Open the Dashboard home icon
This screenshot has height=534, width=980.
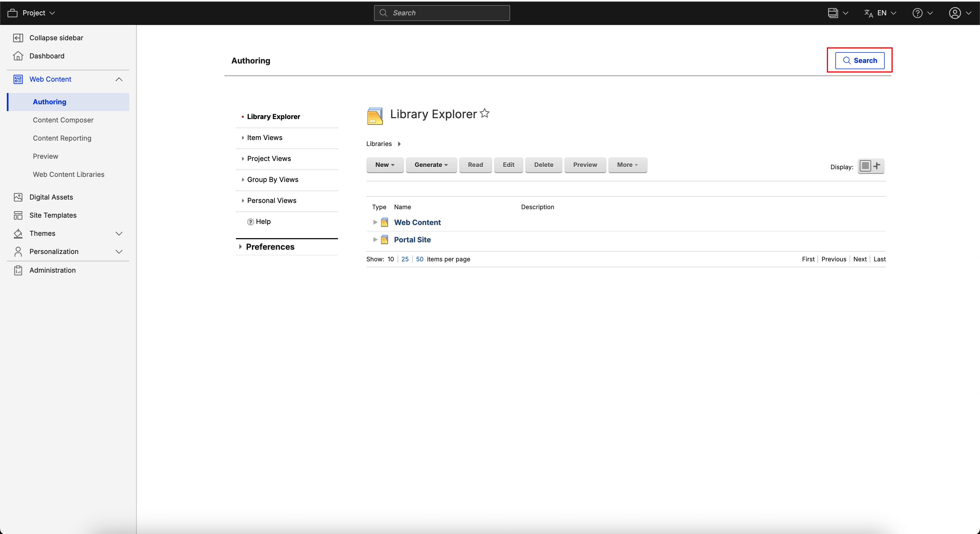18,56
